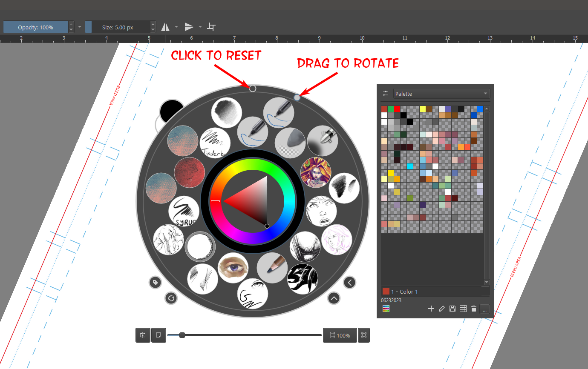Select the Tinderbox scribble brush preset
This screenshot has height=369, width=588.
pos(215,143)
